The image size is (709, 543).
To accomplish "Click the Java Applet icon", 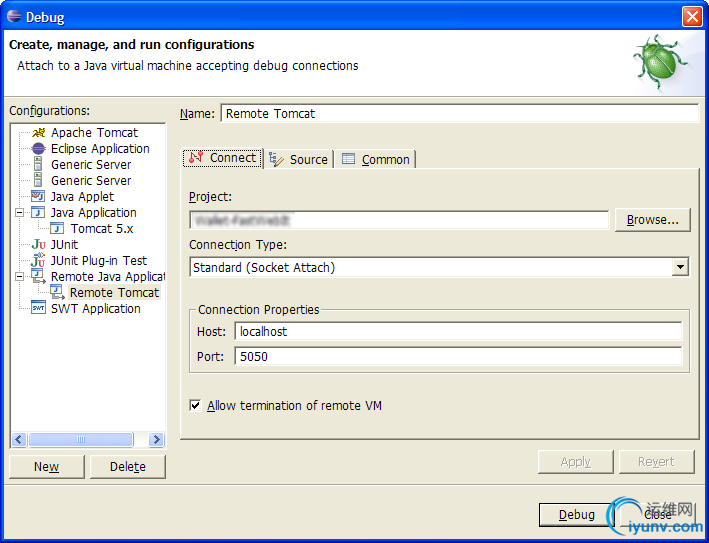I will point(38,196).
